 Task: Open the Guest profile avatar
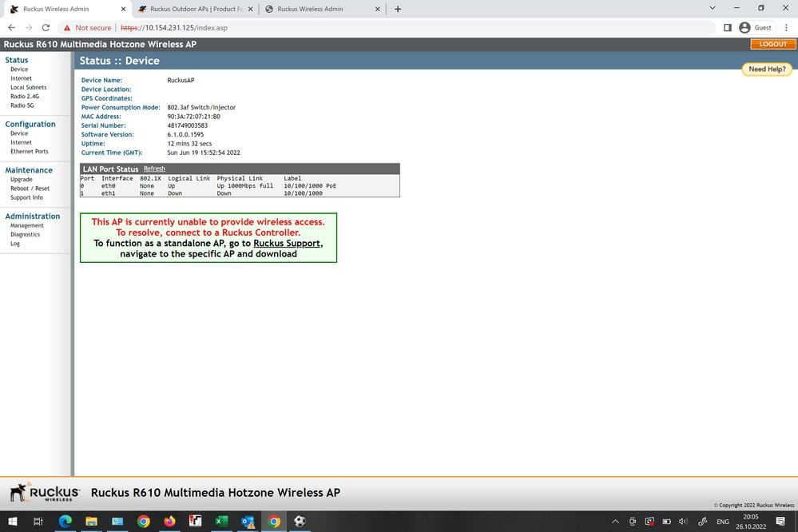[744, 27]
